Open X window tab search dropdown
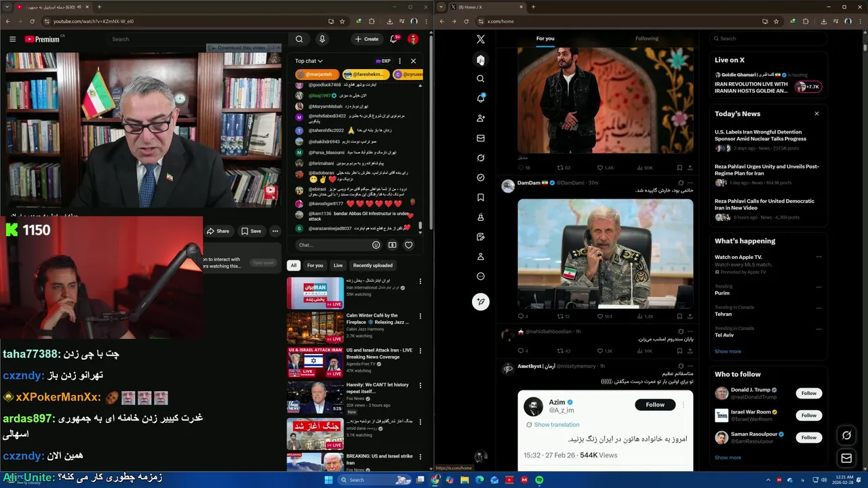The width and height of the screenshot is (868, 488). tap(442, 7)
